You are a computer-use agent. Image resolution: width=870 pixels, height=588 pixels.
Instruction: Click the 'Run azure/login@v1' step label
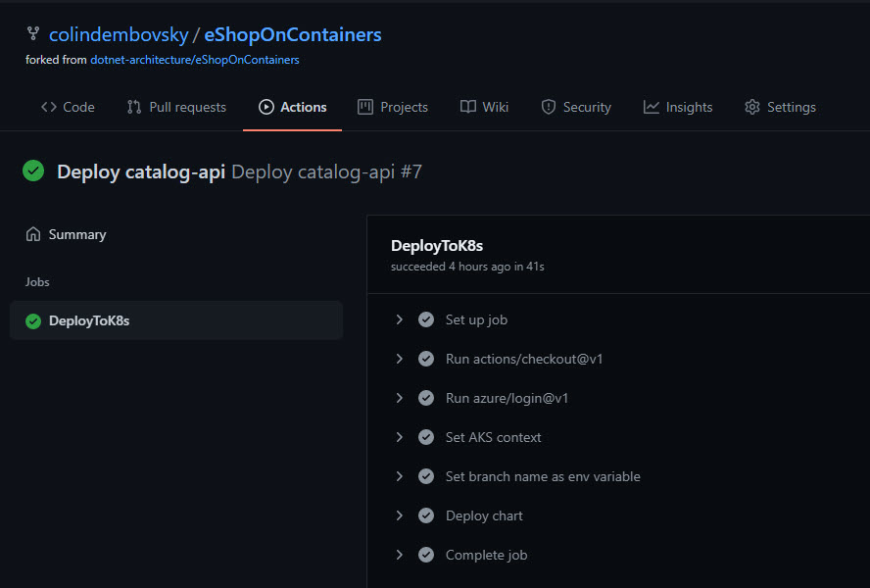pos(507,398)
